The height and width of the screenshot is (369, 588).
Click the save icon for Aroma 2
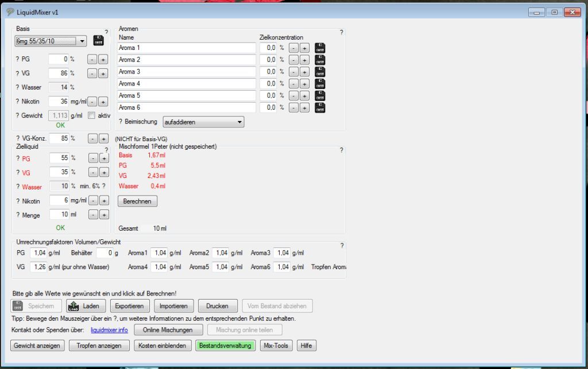pos(320,60)
